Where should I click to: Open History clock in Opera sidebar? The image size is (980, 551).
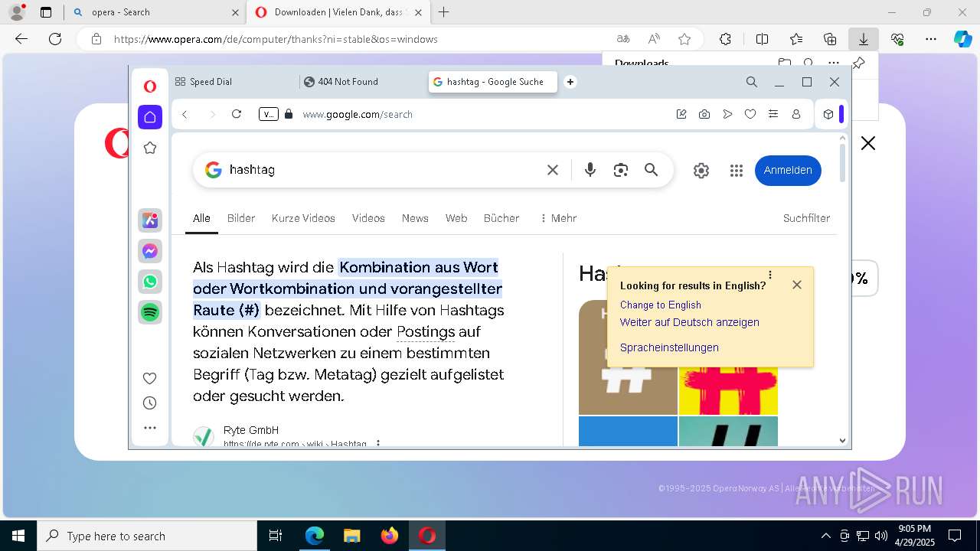coord(150,403)
